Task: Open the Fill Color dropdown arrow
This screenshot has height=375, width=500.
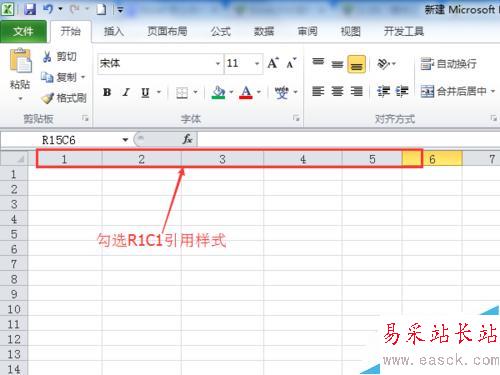Action: (231, 92)
